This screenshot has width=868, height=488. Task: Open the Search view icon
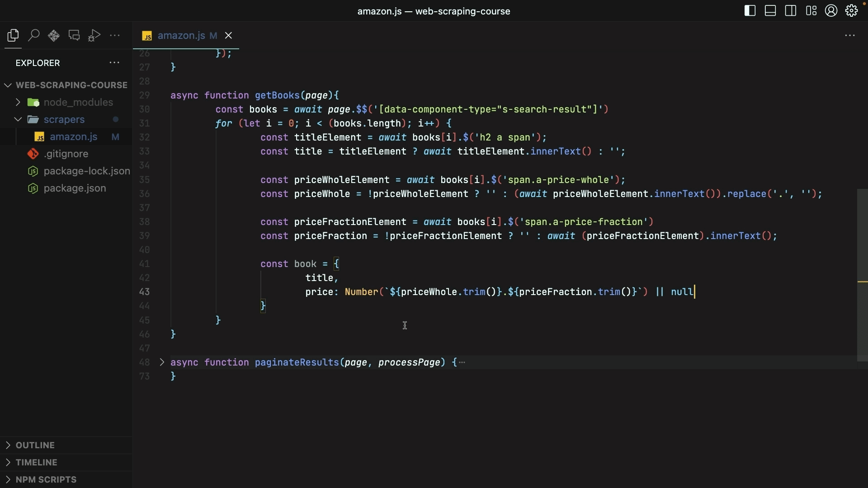tap(33, 35)
